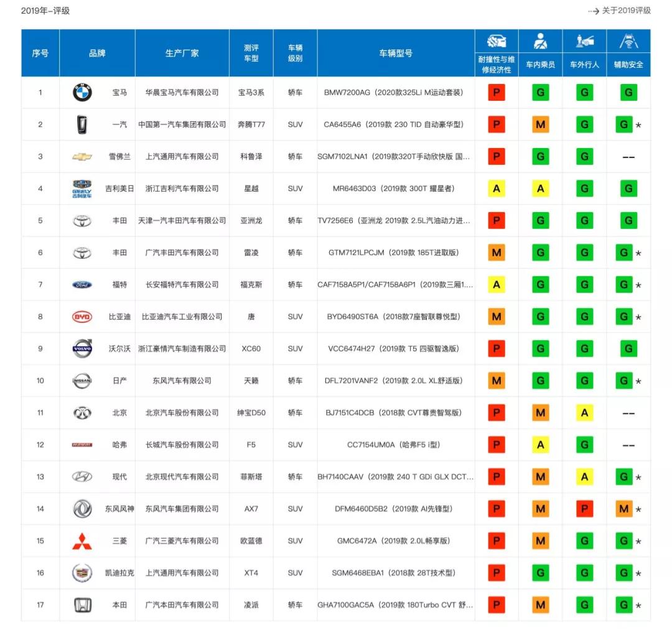This screenshot has height=629, width=672.
Task: Click the crashworthiness and repair economy header icon
Action: (497, 41)
